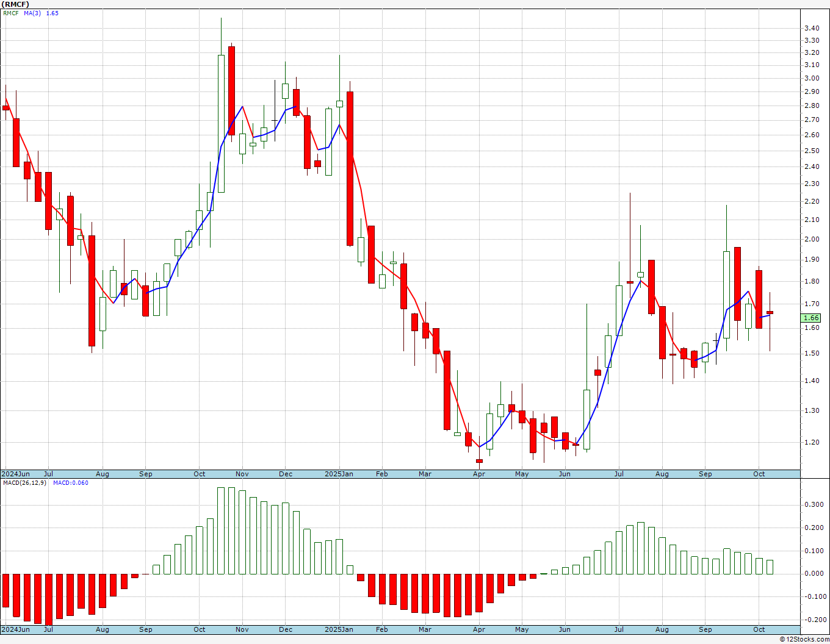Viewport: 830px width, 644px height.
Task: Click the 0.200 MACD axis label
Action: pyautogui.click(x=813, y=528)
